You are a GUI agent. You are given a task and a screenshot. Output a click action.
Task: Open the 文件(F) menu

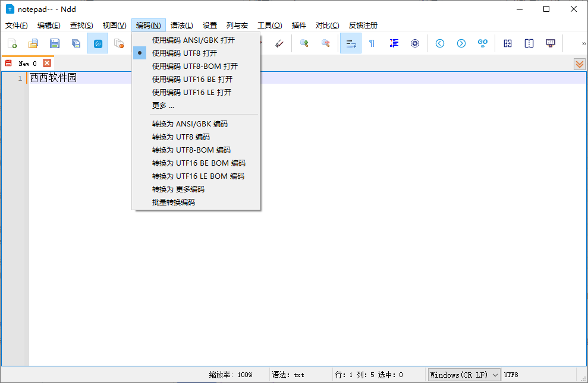tap(17, 25)
